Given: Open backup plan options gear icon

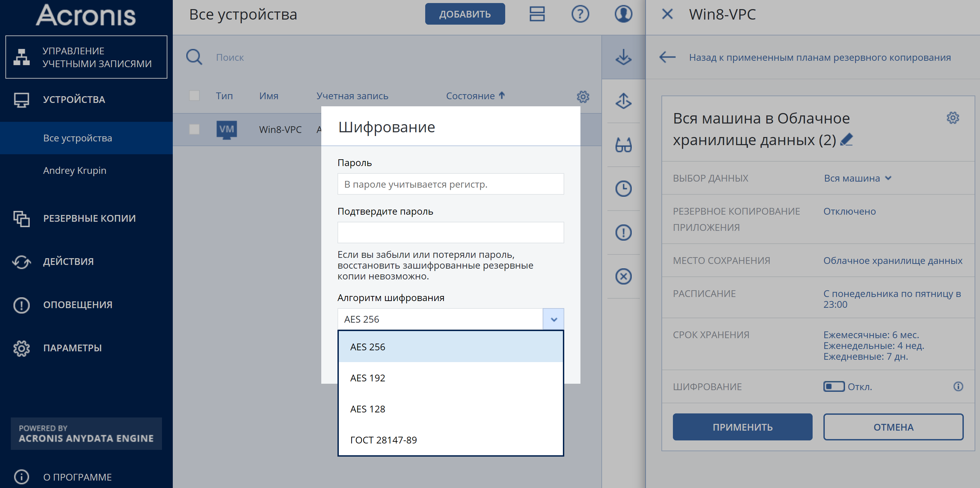Looking at the screenshot, I should [x=953, y=118].
